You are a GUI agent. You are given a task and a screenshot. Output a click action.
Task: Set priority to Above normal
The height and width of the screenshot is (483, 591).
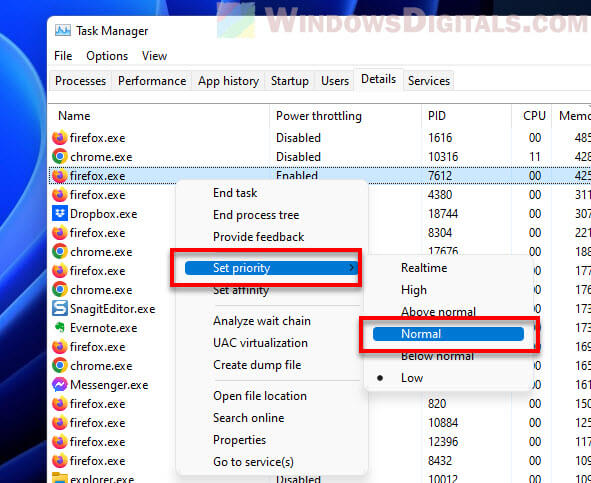point(438,311)
